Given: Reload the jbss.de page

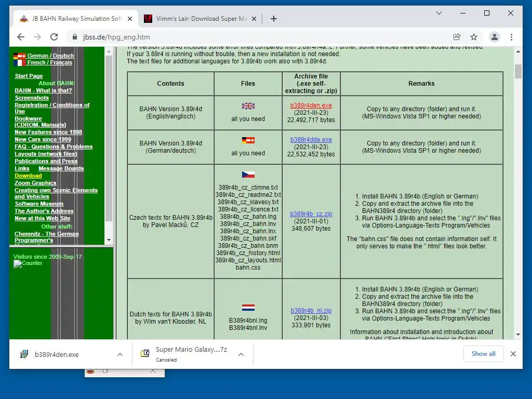Looking at the screenshot, I should pos(54,37).
